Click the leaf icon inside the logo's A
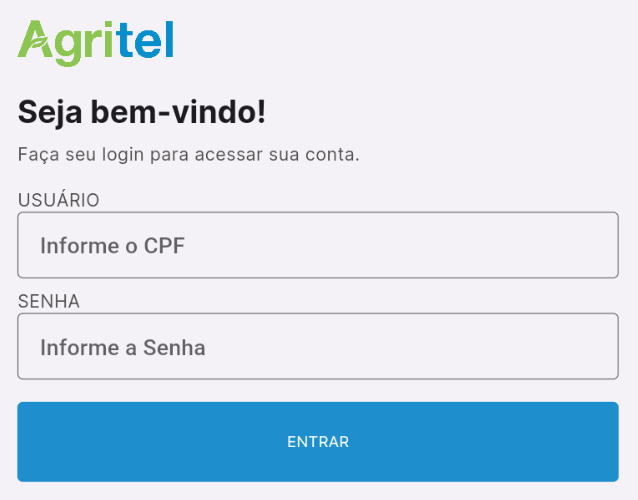Image resolution: width=638 pixels, height=500 pixels. (x=37, y=43)
